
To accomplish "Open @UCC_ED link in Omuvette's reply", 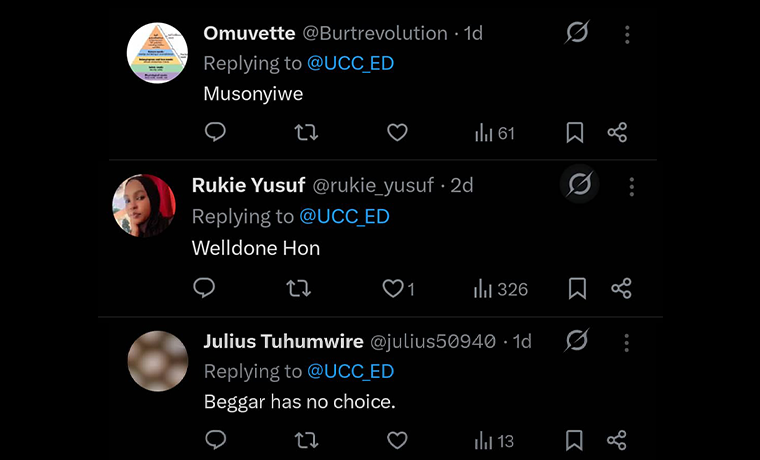I will (350, 63).
